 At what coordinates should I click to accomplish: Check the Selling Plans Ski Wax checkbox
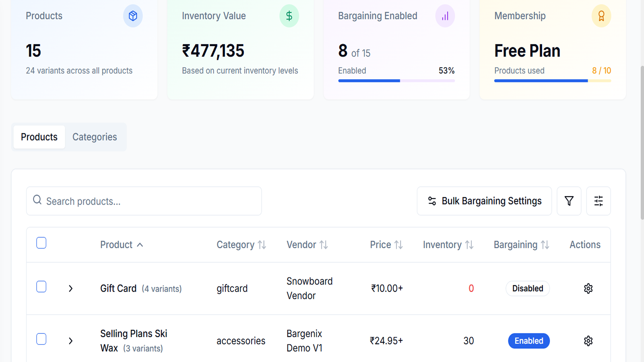point(41,339)
